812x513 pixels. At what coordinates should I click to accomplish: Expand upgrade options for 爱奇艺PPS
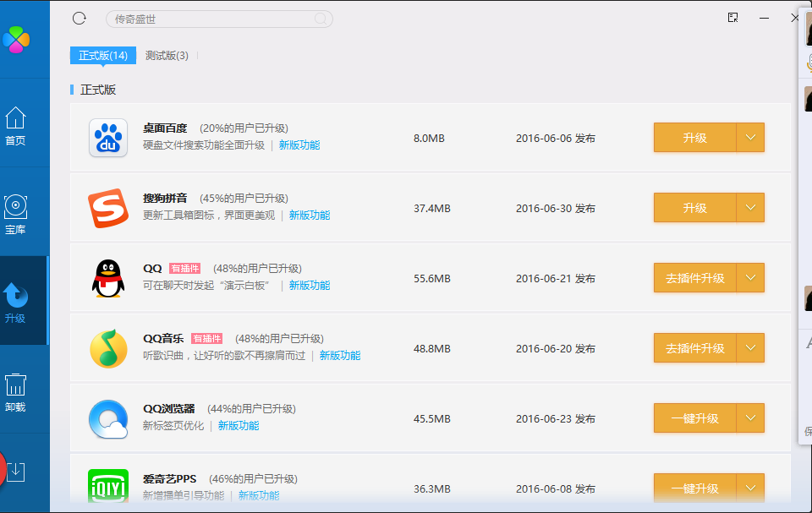point(750,488)
